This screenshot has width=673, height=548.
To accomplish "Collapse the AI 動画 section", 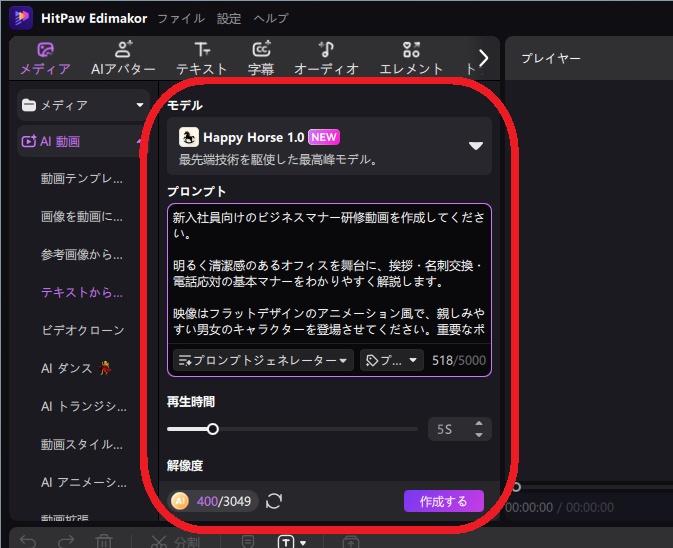I will (x=139, y=141).
